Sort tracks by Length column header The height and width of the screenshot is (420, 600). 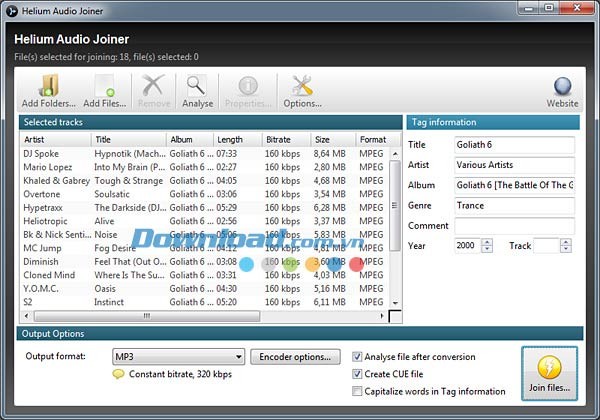point(238,140)
